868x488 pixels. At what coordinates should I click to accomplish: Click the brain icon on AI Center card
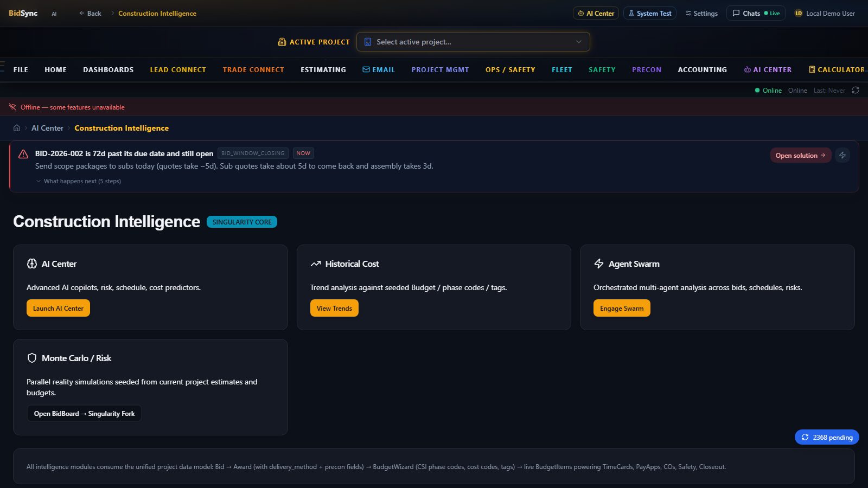pos(32,264)
